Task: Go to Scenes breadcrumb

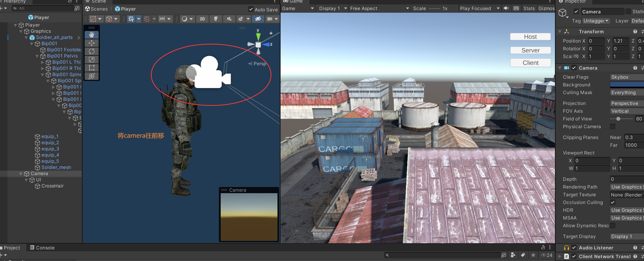Action: click(x=97, y=9)
